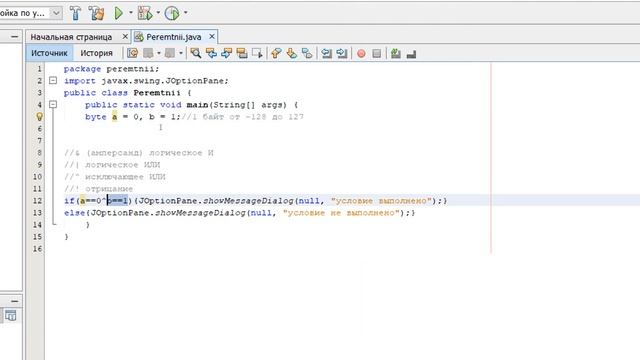Click the 'if' keyword on line 12

pos(69,200)
